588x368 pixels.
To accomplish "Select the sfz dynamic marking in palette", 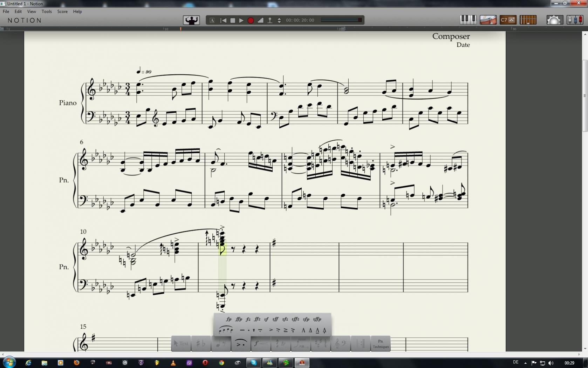I will pyautogui.click(x=285, y=319).
